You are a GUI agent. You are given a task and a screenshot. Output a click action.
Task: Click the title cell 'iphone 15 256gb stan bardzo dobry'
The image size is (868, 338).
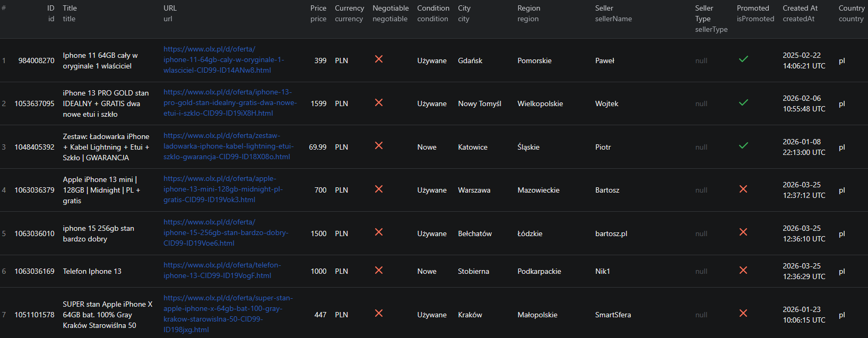(98, 233)
